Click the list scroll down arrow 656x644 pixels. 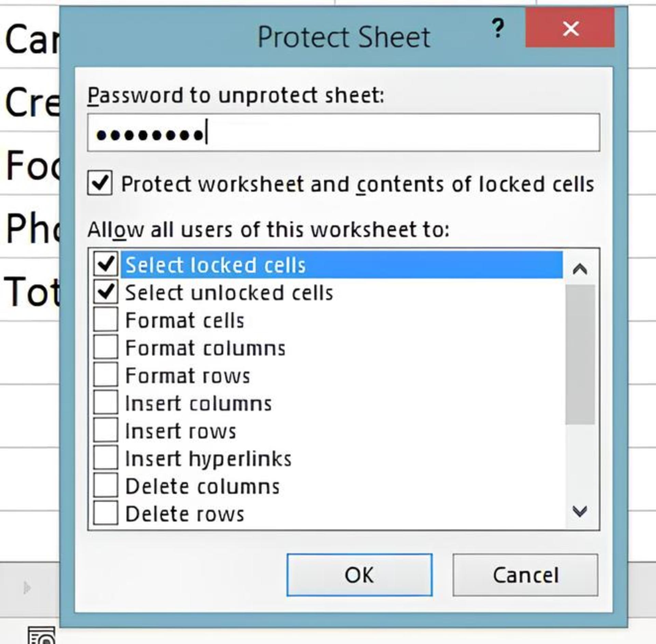tap(580, 511)
